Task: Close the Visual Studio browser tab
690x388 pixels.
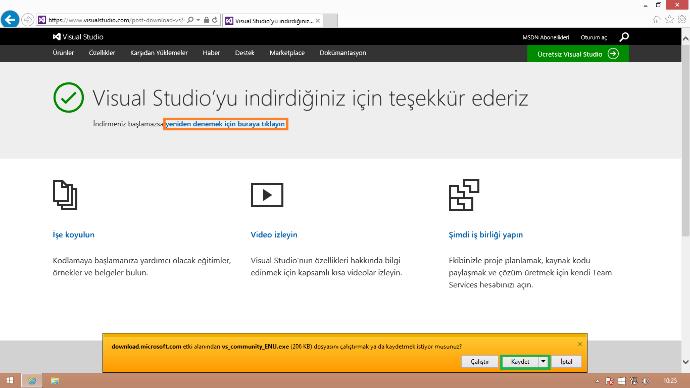Action: tap(318, 21)
